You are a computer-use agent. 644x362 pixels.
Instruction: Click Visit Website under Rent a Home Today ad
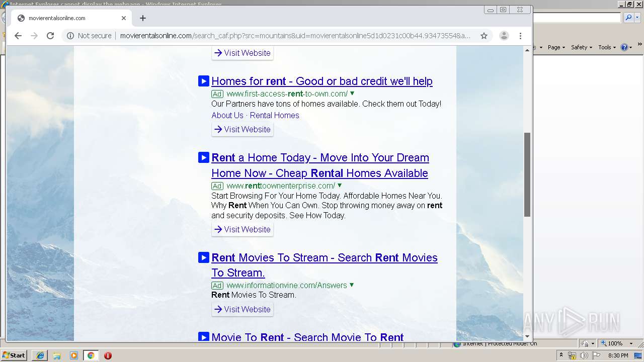point(243,229)
